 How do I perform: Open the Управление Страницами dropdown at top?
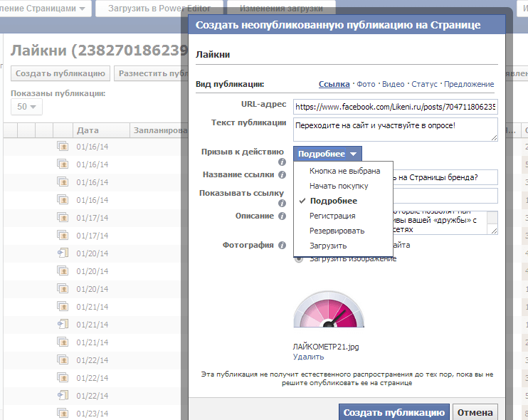coord(46,9)
